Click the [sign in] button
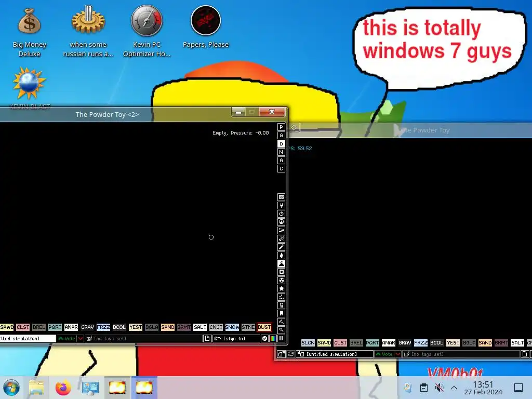This screenshot has height=399, width=532. coord(236,339)
